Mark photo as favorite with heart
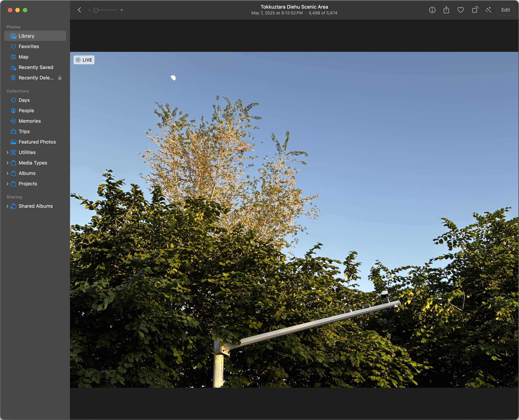Screen dimensions: 519x420 [460, 10]
